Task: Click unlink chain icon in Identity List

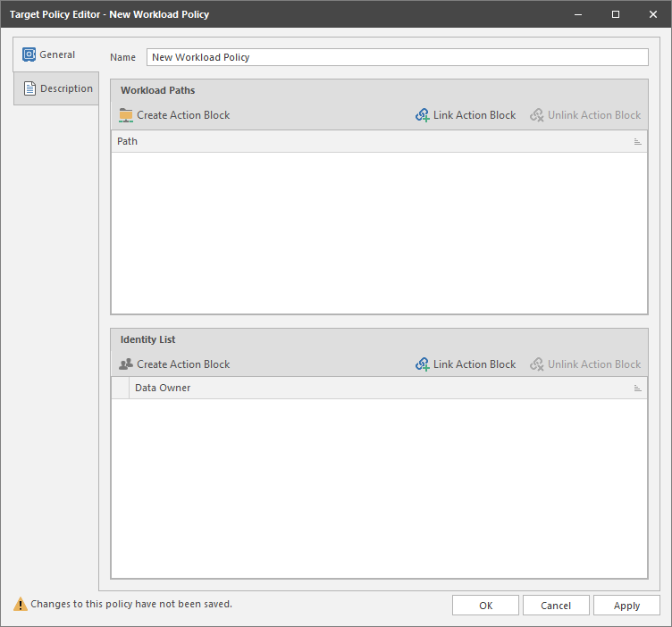Action: coord(536,364)
